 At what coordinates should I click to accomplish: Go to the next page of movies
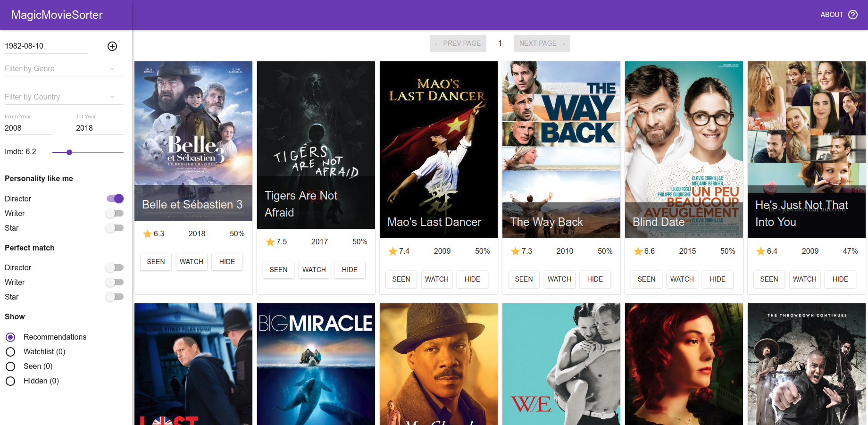(542, 43)
